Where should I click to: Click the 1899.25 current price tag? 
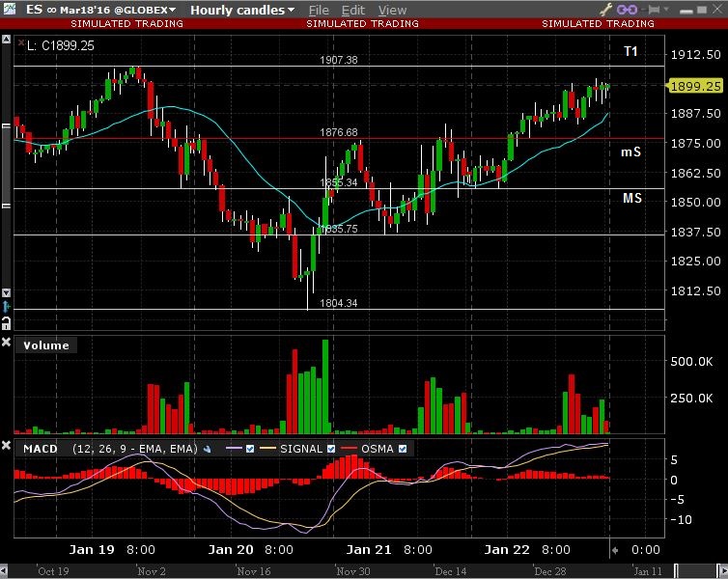[695, 86]
